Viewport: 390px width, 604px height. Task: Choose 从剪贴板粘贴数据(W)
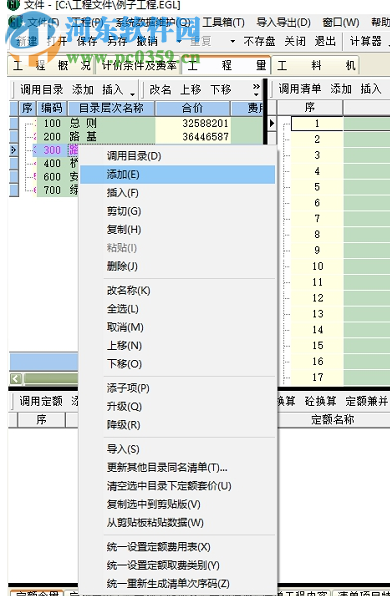(155, 523)
